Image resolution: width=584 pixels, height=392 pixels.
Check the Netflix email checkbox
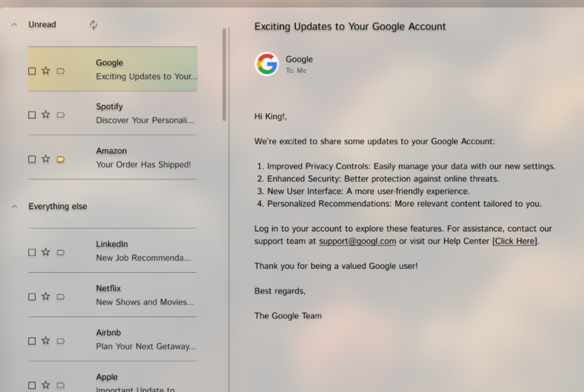click(32, 297)
